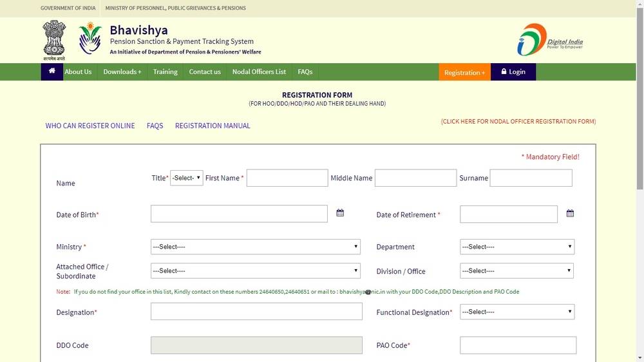Open FAQs in the green navbar
Viewport: 644px width, 362px height.
(x=305, y=71)
